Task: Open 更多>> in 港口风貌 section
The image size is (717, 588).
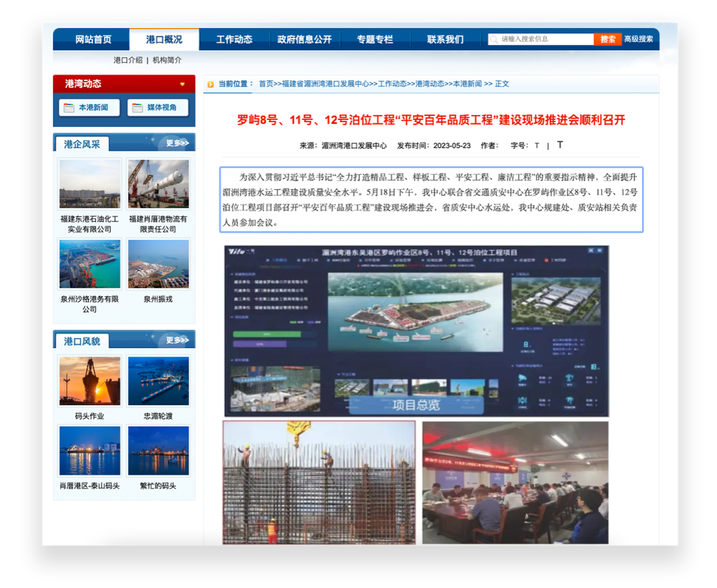Action: pos(177,340)
